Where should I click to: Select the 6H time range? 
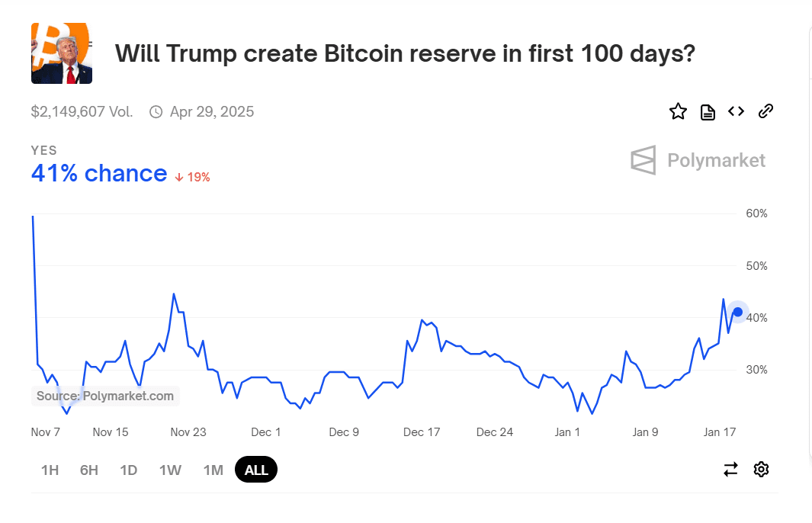coord(88,470)
